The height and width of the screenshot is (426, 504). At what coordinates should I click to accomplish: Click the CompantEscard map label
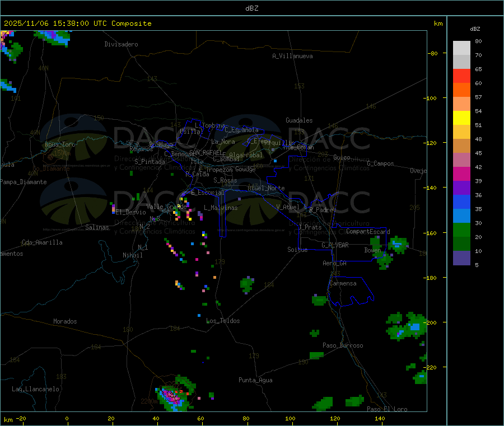coord(368,231)
